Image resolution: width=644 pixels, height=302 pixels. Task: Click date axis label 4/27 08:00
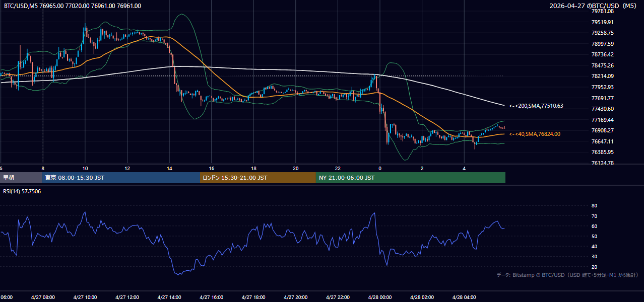(x=43, y=297)
